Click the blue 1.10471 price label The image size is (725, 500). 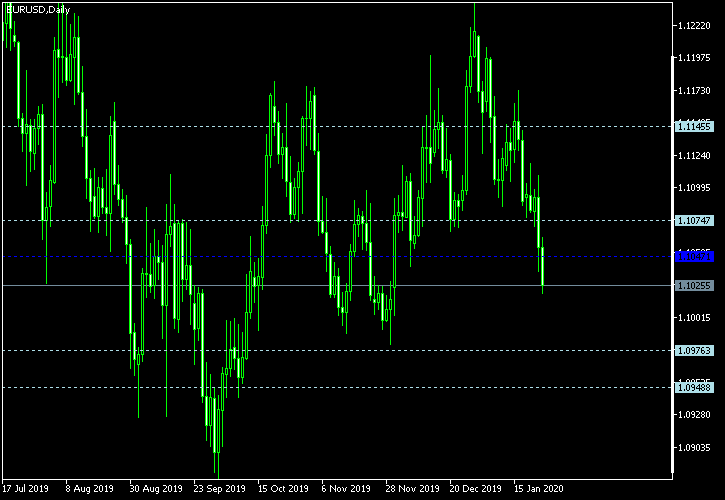tap(694, 256)
